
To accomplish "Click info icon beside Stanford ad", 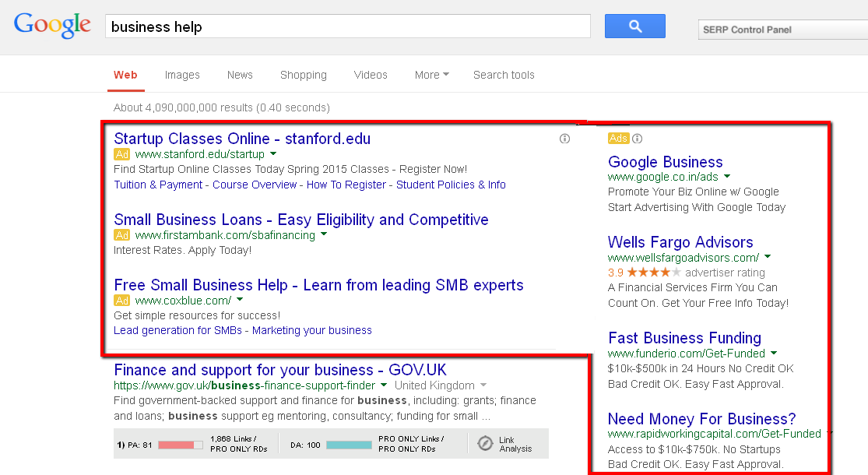I will (x=564, y=139).
